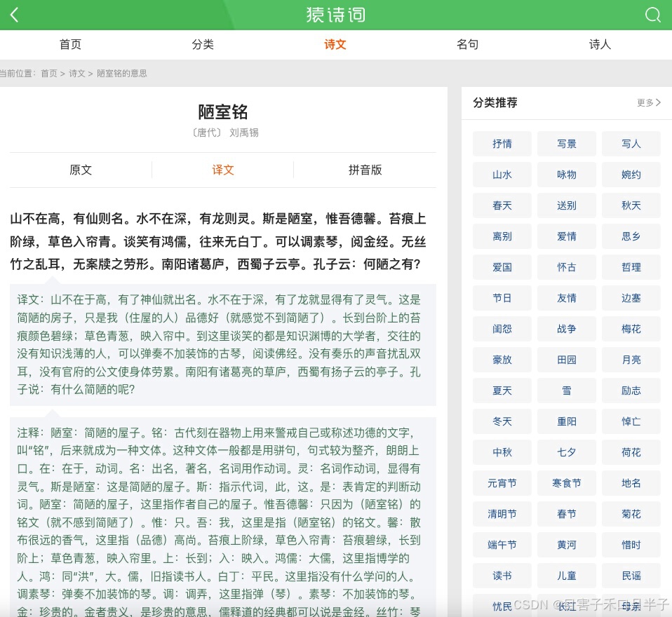Choose the 荷花 category tag
The width and height of the screenshot is (672, 617).
631,452
